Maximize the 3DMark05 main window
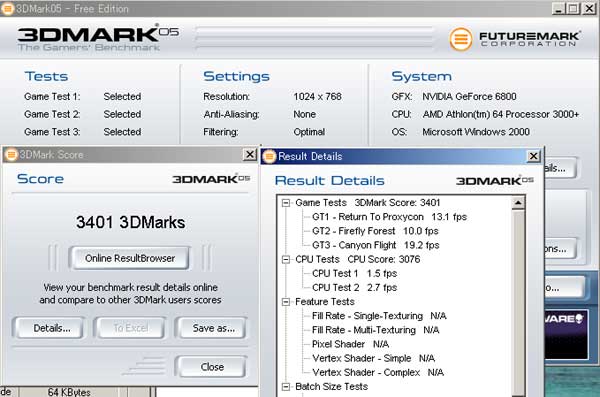 [x=573, y=8]
